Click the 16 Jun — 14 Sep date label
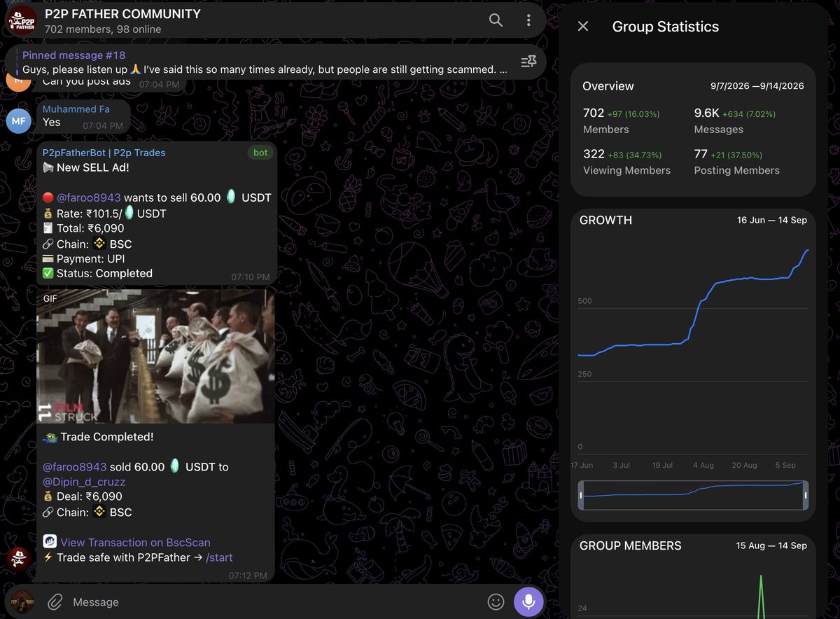The width and height of the screenshot is (840, 619). point(771,220)
